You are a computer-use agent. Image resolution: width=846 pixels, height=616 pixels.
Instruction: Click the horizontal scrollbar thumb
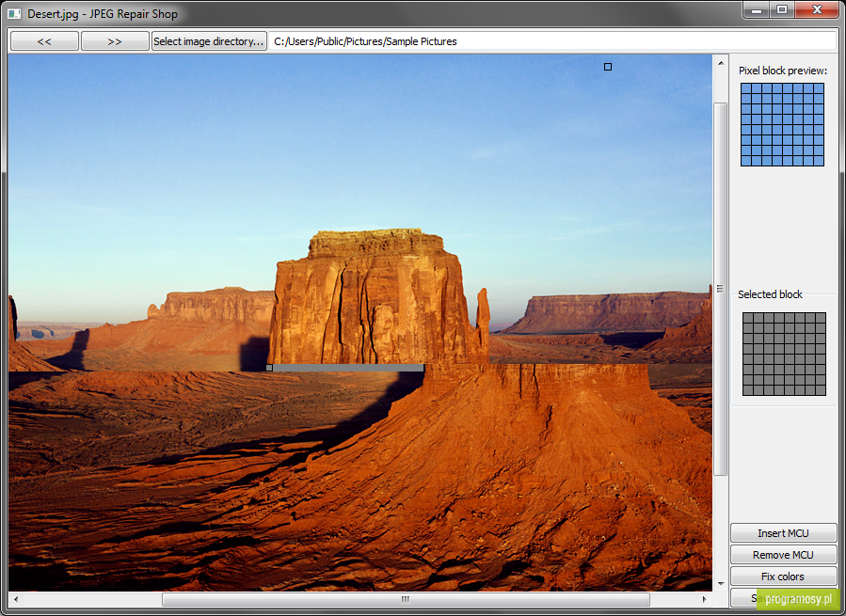coord(406,599)
